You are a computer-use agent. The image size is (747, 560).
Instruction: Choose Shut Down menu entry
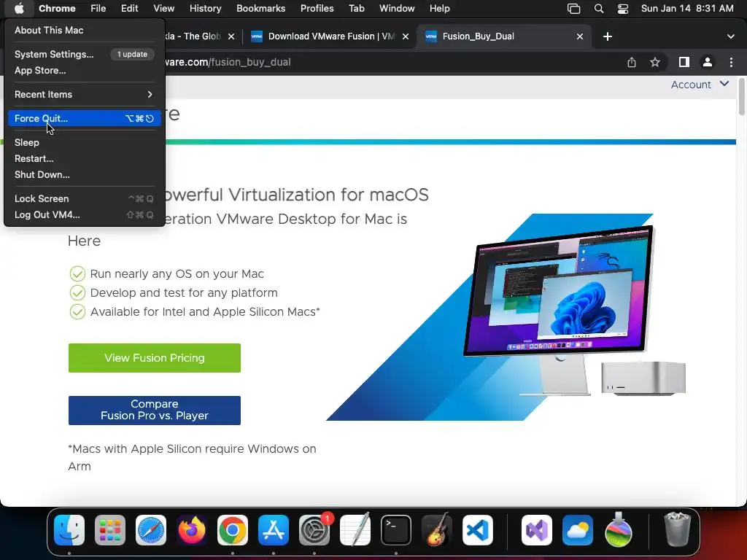[x=85, y=175]
